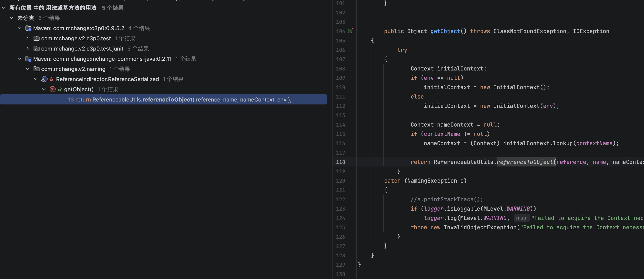This screenshot has height=279, width=644.
Task: Expand the com.mchange.v2.c3p0.test package node
Action: click(27, 38)
